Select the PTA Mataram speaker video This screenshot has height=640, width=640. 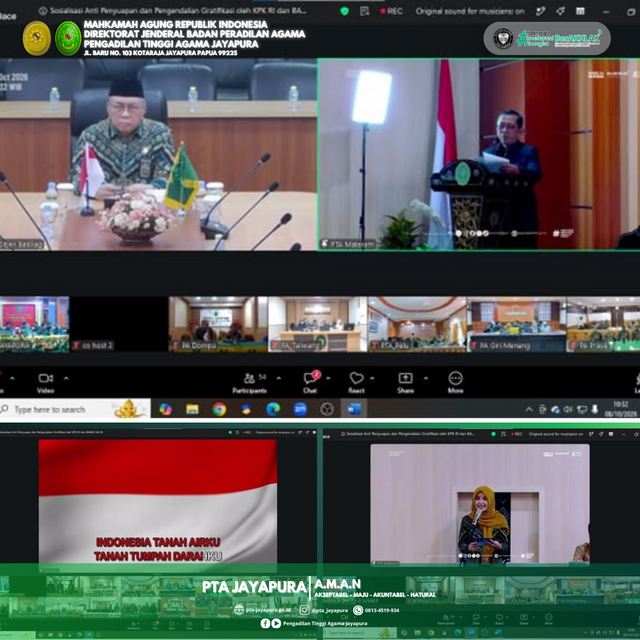(479, 154)
